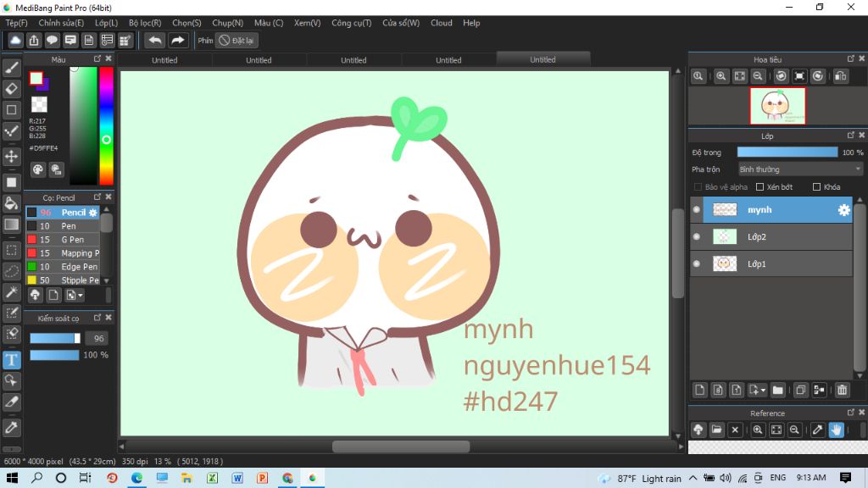The width and height of the screenshot is (868, 488).
Task: Select the Lasso tool
Action: coord(12,271)
